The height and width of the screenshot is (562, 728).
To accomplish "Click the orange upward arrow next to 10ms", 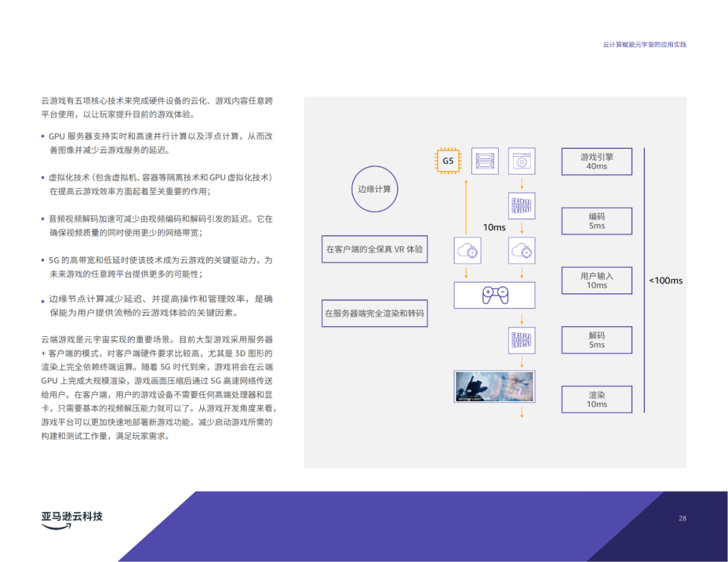I will 466,206.
